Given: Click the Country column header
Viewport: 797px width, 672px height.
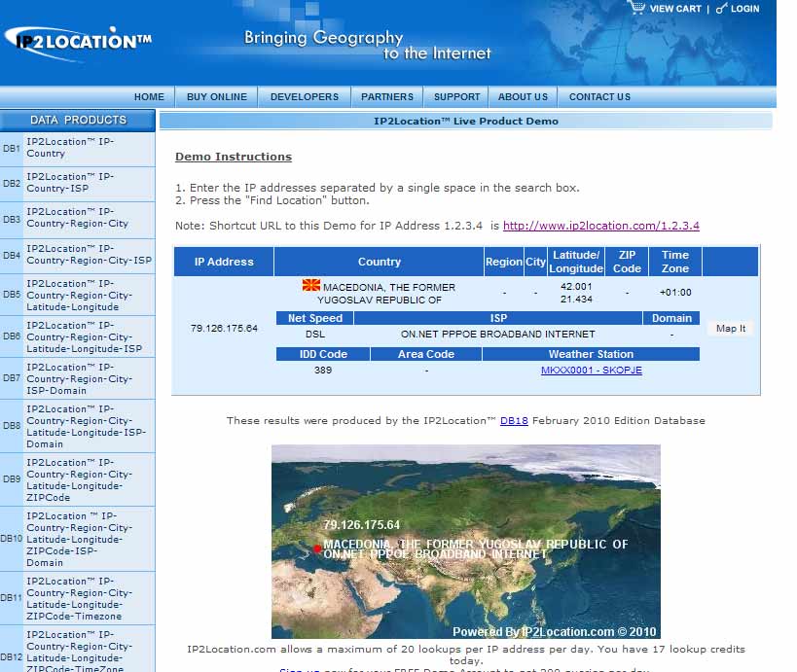Looking at the screenshot, I should [380, 263].
